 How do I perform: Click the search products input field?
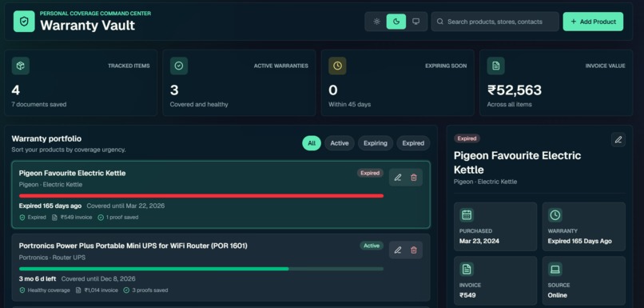pos(495,22)
